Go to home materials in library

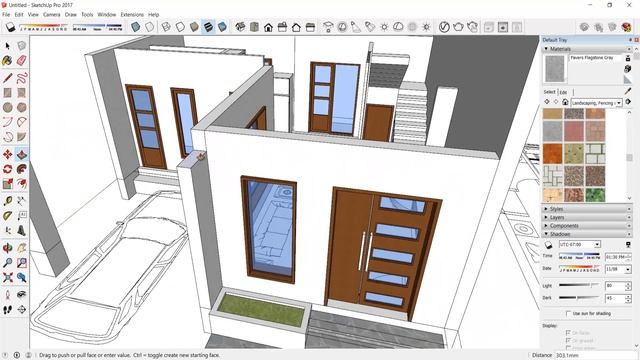coord(565,102)
